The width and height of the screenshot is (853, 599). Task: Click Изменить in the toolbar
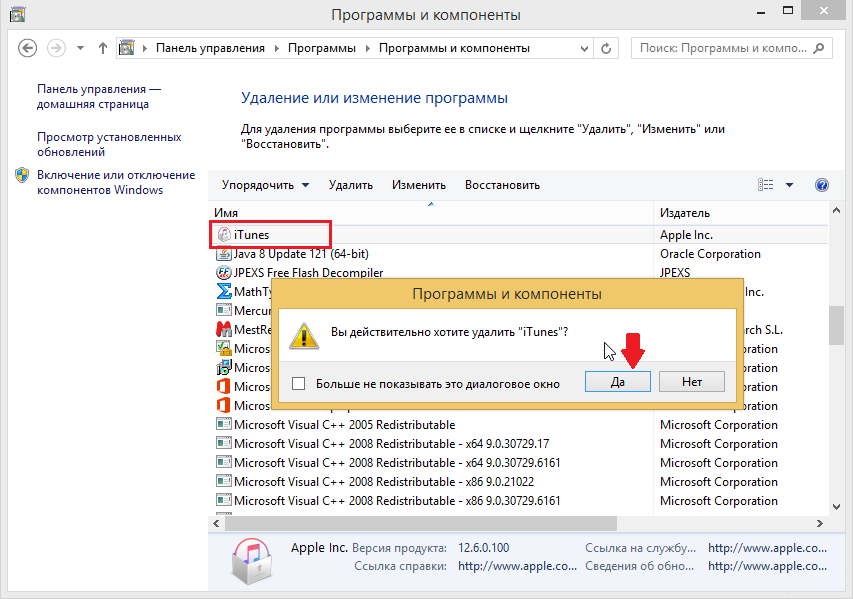click(419, 185)
